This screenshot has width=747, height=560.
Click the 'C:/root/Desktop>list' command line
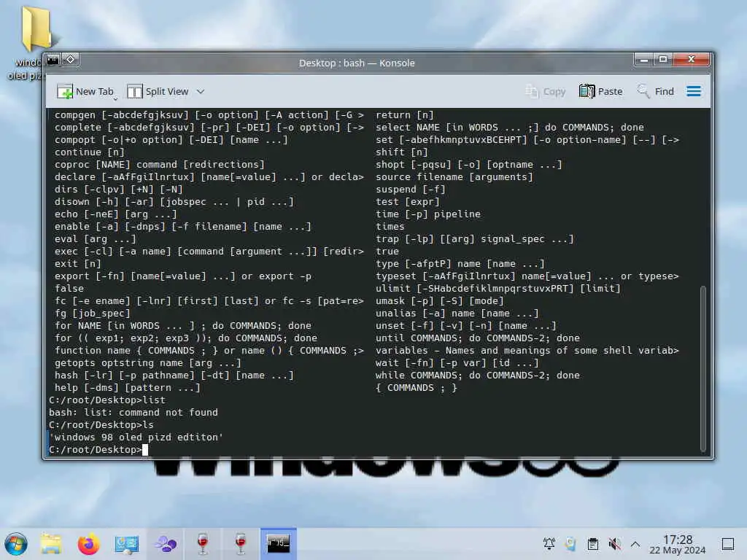(107, 400)
